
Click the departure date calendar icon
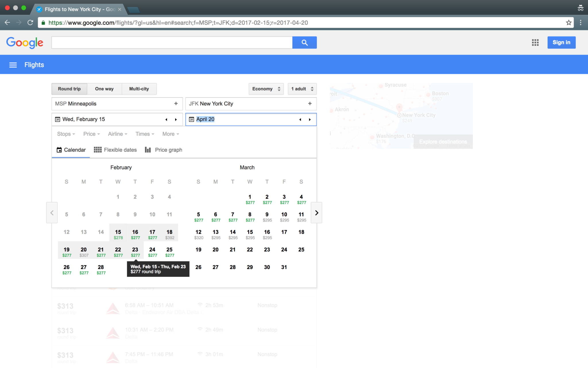[x=57, y=119]
